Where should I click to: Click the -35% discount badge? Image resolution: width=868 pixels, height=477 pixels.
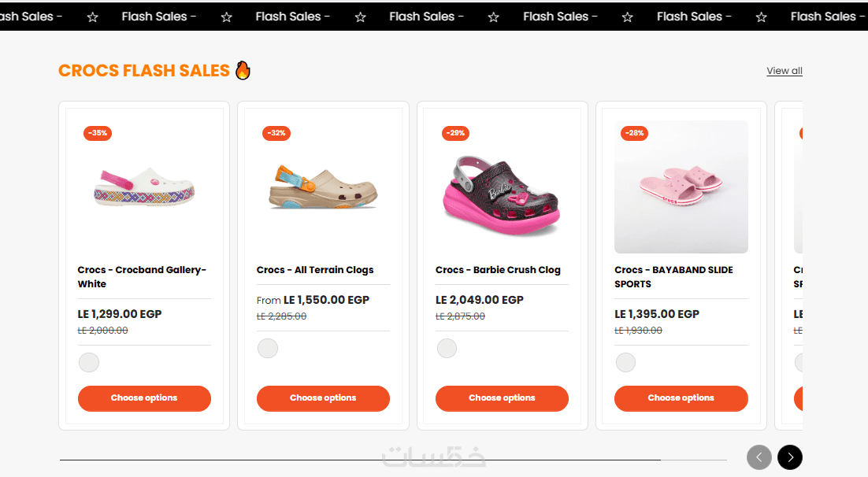point(98,133)
